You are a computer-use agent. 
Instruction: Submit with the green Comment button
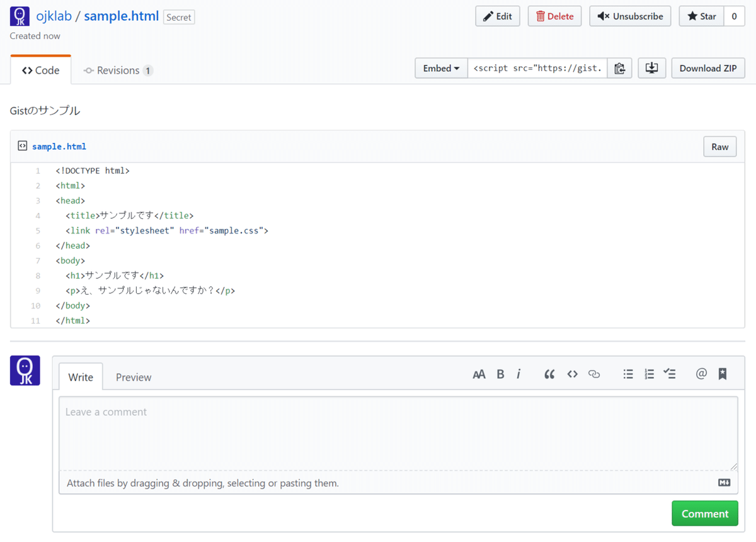click(705, 514)
